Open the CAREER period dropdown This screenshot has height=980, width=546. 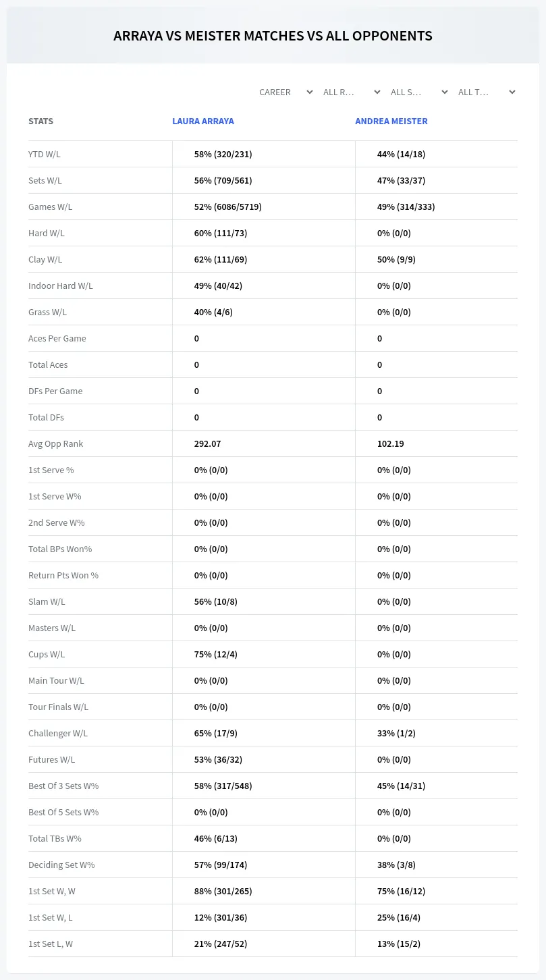285,92
